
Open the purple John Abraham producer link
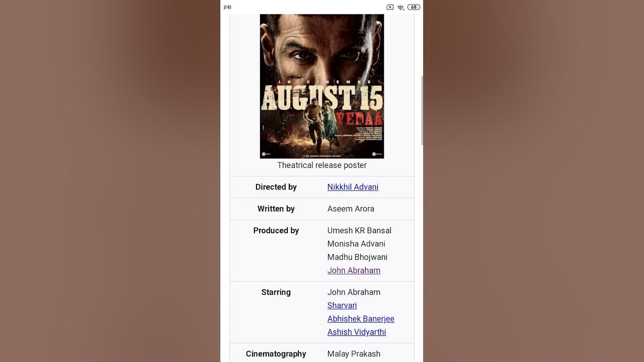(x=354, y=270)
